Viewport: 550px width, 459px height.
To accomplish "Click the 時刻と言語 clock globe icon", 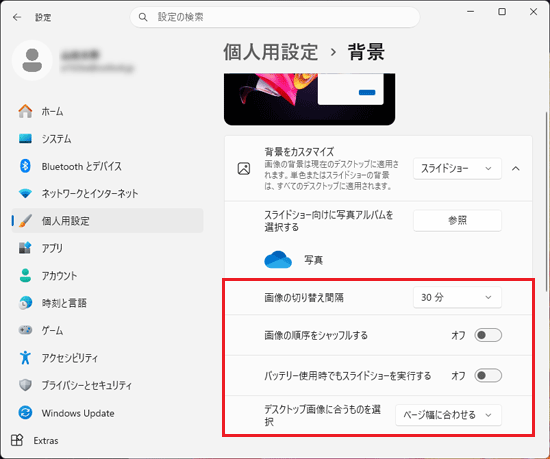I will [x=25, y=303].
